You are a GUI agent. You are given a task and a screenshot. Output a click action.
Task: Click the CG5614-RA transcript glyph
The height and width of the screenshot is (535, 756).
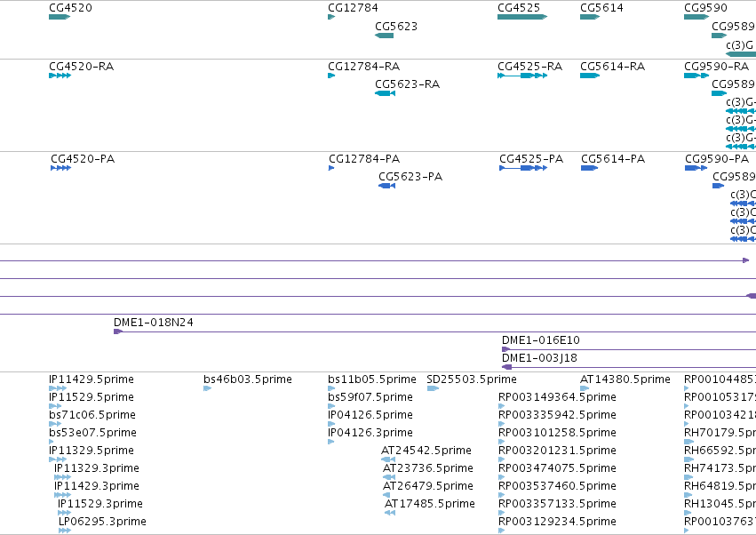pos(590,76)
